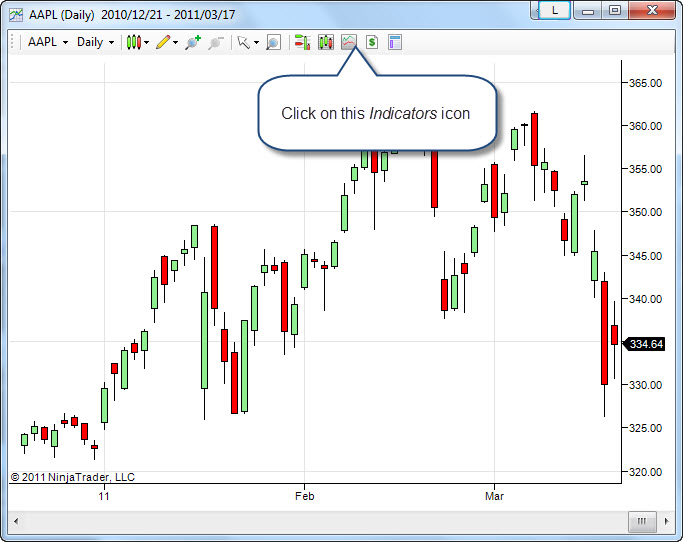683x542 pixels.
Task: Open the Strategies dollar-sign icon
Action: pyautogui.click(x=372, y=42)
